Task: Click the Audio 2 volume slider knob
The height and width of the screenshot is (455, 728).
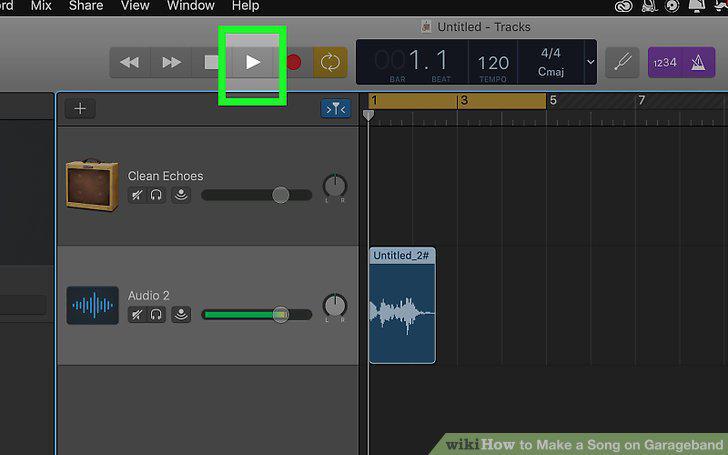Action: [x=280, y=315]
